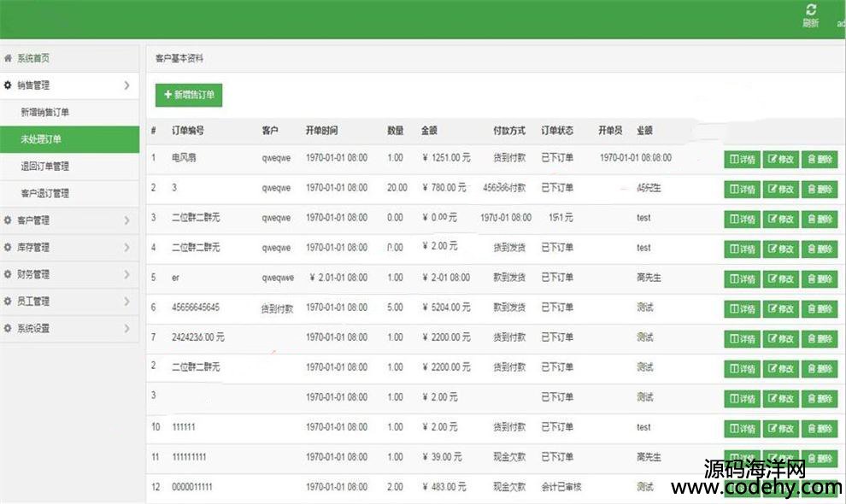Expand the 客户管理 chevron arrow
Image resolution: width=846 pixels, height=504 pixels.
[x=126, y=220]
